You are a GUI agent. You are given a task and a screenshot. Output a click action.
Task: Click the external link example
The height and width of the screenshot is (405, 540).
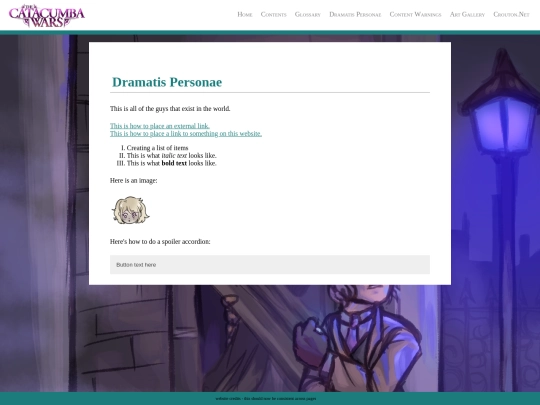coord(160,126)
